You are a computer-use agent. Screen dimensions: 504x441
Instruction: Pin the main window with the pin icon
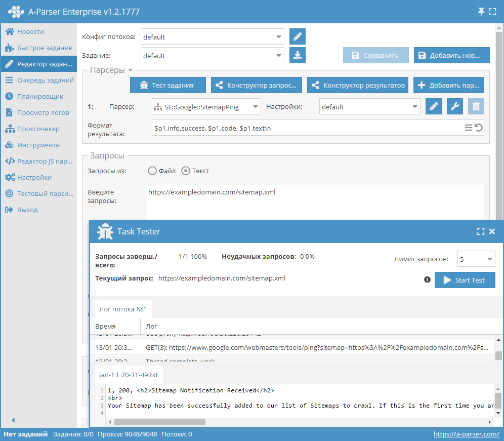point(481,12)
